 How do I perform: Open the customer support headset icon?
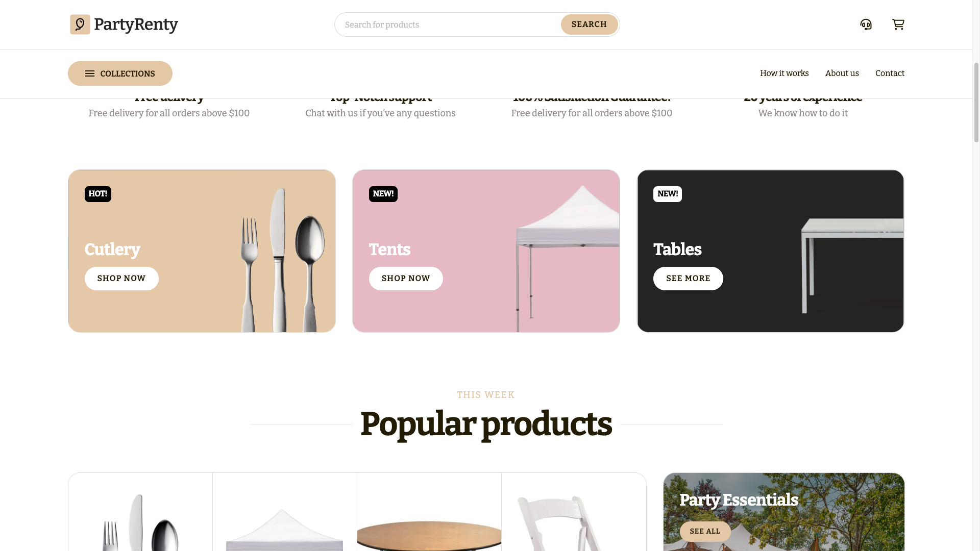[x=866, y=24]
